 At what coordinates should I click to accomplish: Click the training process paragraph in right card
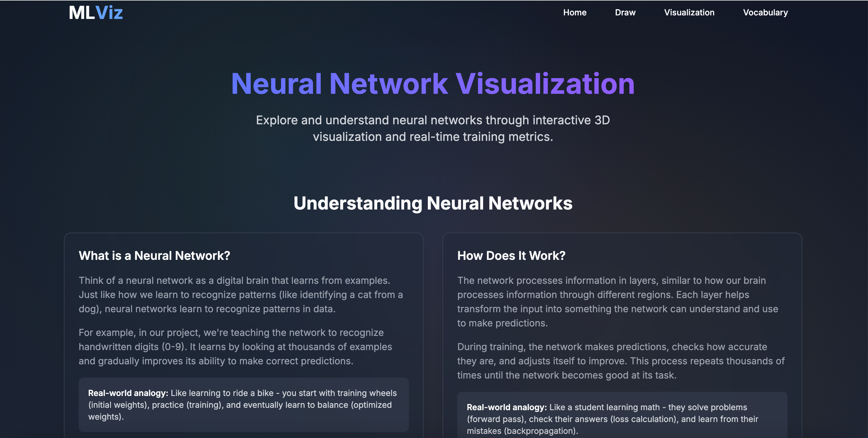pos(620,361)
